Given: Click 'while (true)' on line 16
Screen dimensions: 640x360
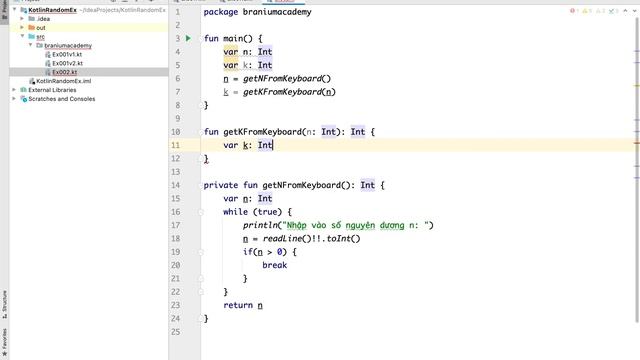Looking at the screenshot, I should point(253,212).
